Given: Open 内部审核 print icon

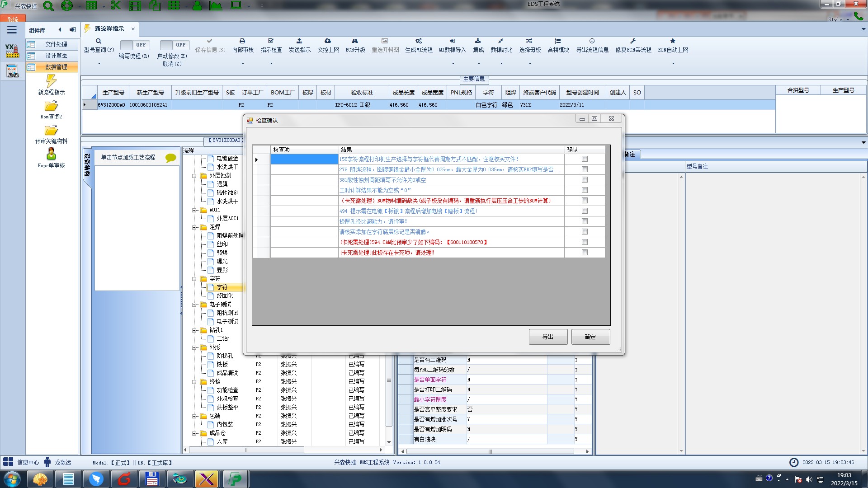Looking at the screenshot, I should pos(242,41).
